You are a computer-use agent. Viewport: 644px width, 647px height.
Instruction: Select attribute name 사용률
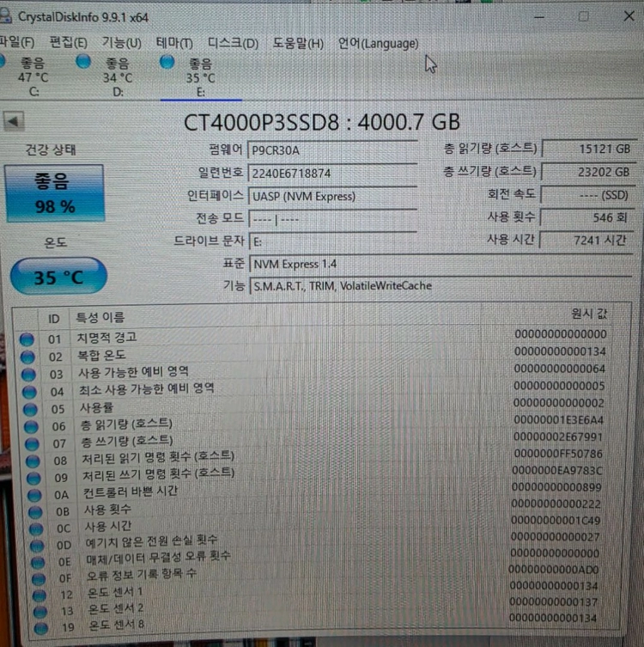point(96,407)
